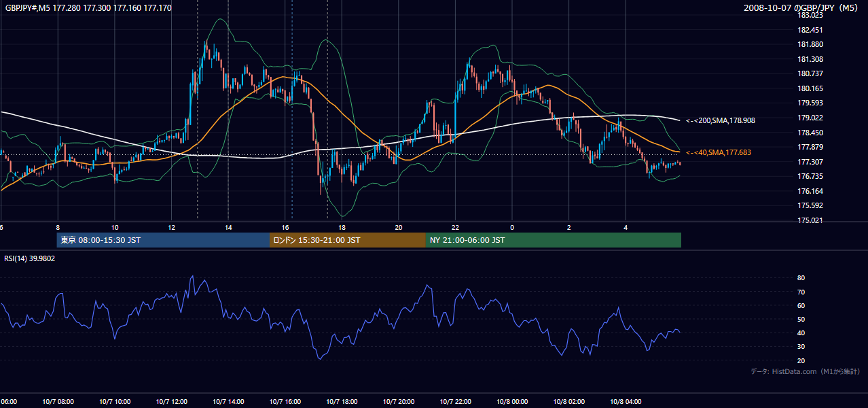Image resolution: width=868 pixels, height=408 pixels.
Task: Click RSI axis level 40
Action: pos(801,333)
